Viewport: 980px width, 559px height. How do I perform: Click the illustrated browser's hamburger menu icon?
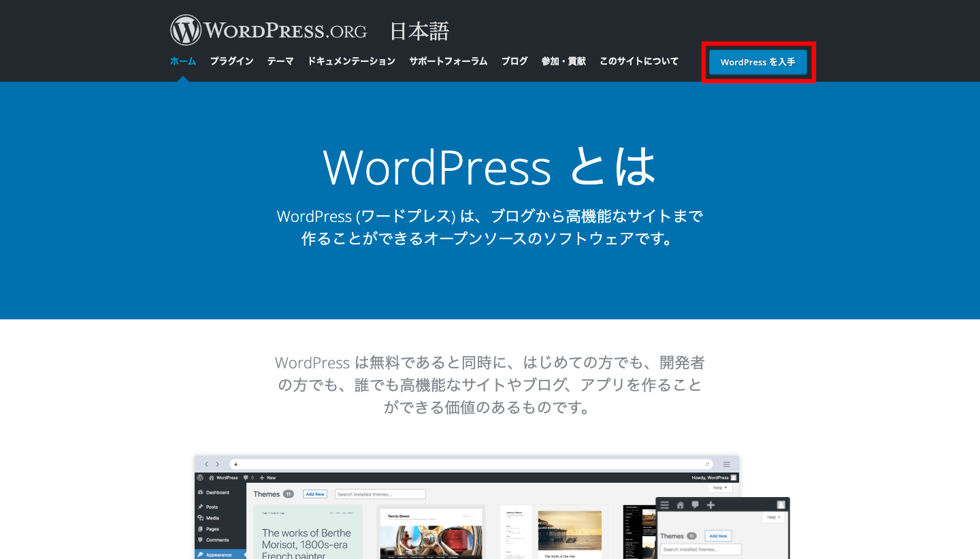pos(727,464)
